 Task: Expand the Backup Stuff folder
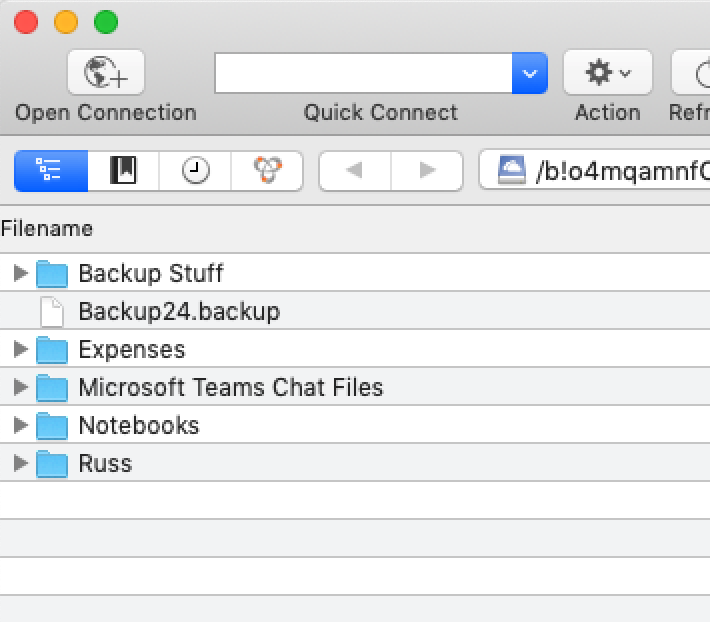tap(20, 273)
